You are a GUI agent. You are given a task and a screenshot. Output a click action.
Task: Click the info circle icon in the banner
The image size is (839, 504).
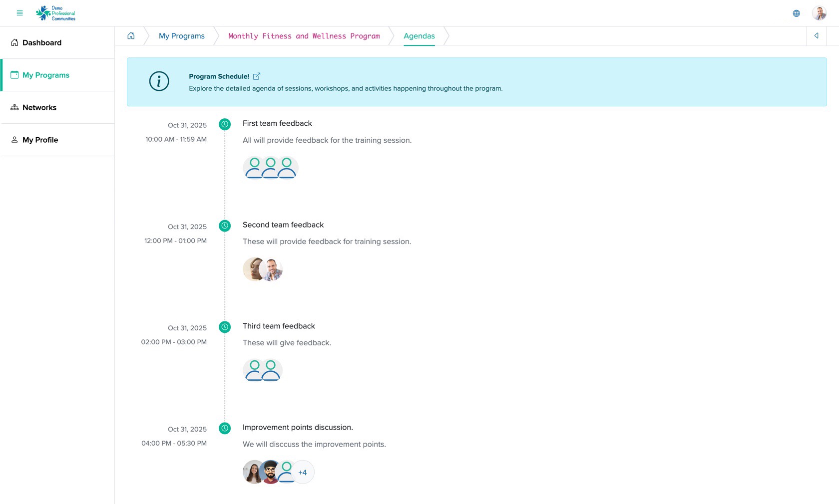(x=159, y=81)
